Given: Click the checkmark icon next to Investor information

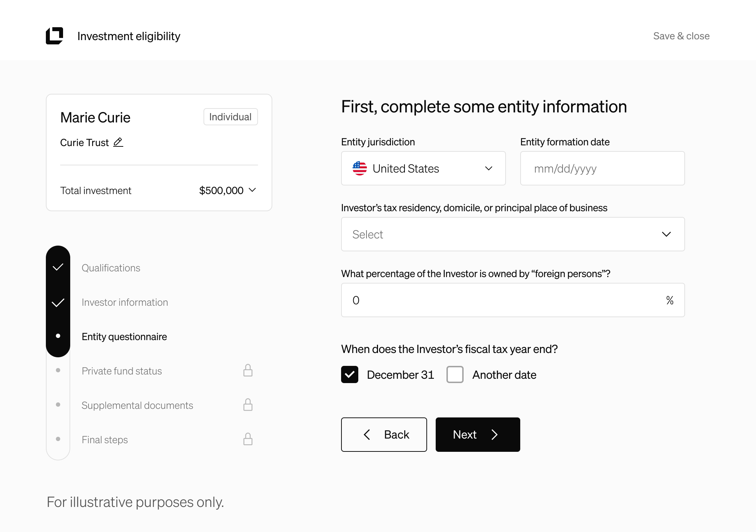Looking at the screenshot, I should (x=58, y=303).
